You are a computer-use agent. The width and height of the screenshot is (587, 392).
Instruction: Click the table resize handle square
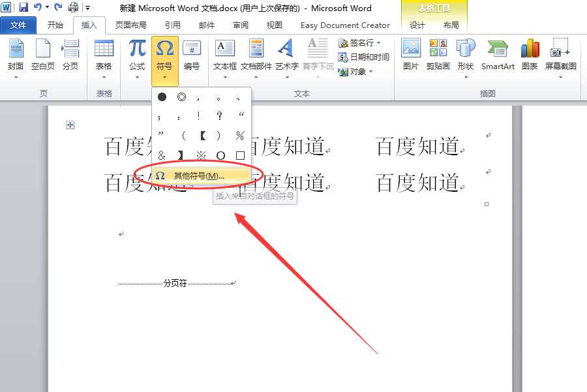click(487, 204)
